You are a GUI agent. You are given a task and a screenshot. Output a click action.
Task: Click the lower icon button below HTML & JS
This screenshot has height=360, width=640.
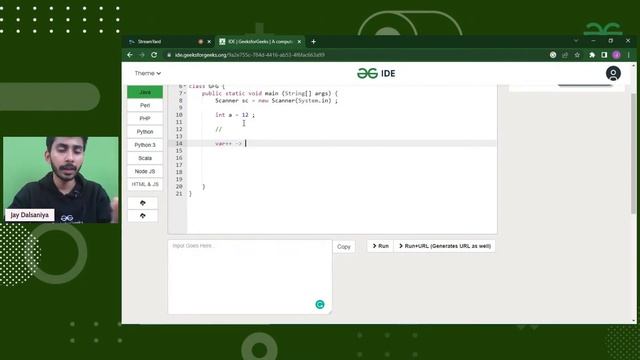[x=142, y=216]
